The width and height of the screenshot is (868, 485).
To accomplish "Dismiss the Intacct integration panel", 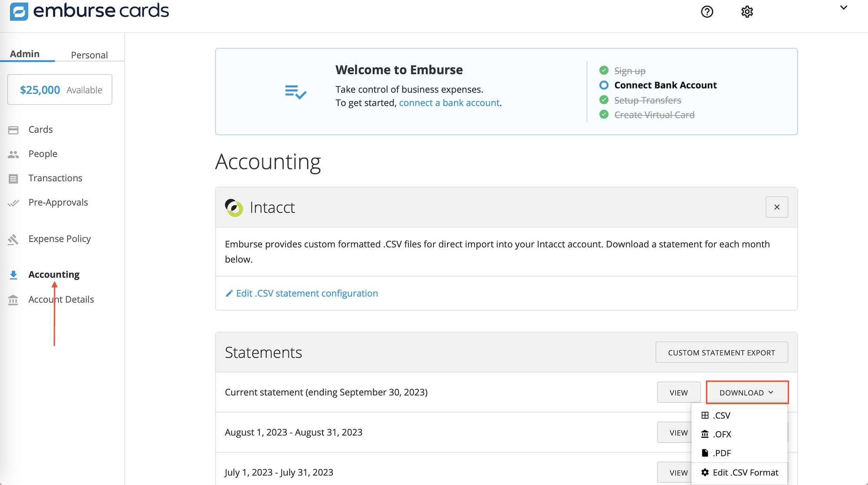I will pos(776,207).
